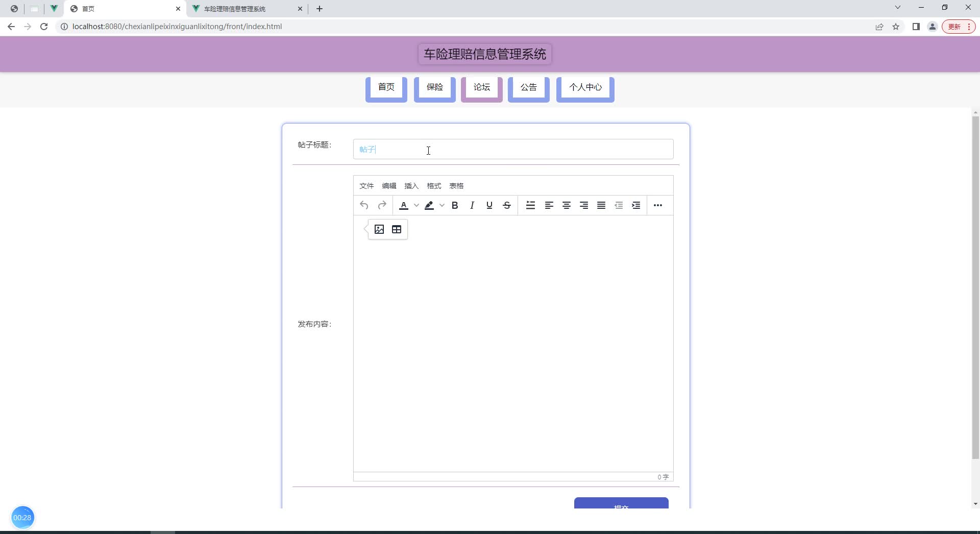Open the text color dropdown arrow
980x534 pixels.
click(416, 205)
